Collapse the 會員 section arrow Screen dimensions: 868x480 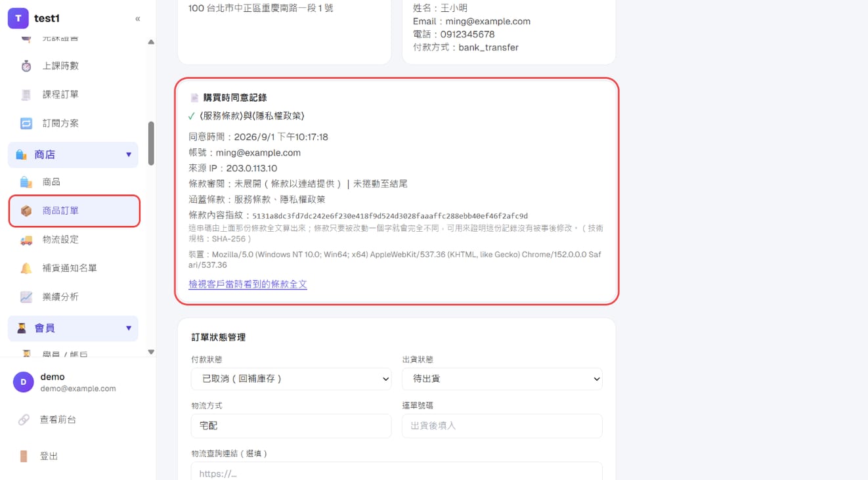129,328
